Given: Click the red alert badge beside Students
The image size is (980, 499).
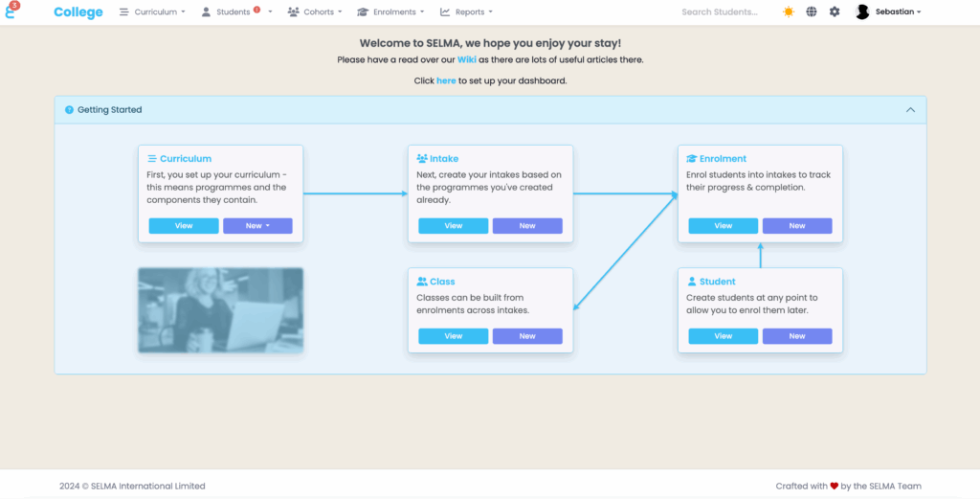Looking at the screenshot, I should pos(256,10).
